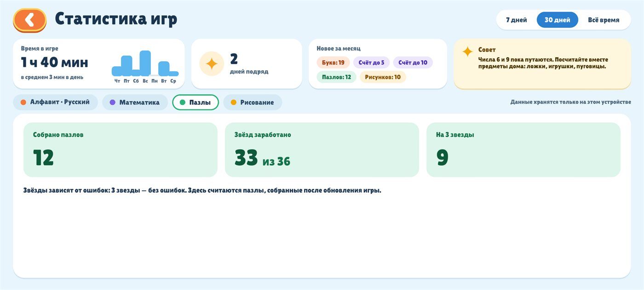Screen dimensions: 644x290
Task: Click the Счёт до 5 chip
Action: (x=371, y=63)
